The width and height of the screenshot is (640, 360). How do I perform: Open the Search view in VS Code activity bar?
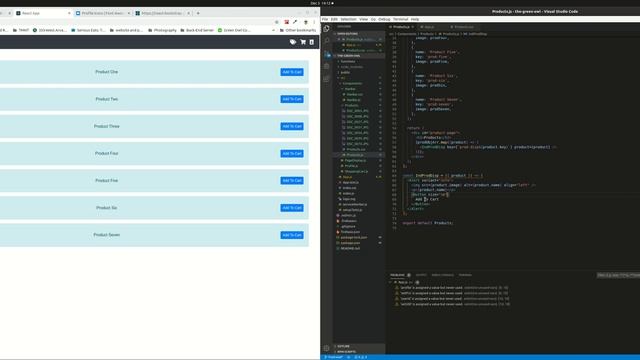(x=326, y=40)
